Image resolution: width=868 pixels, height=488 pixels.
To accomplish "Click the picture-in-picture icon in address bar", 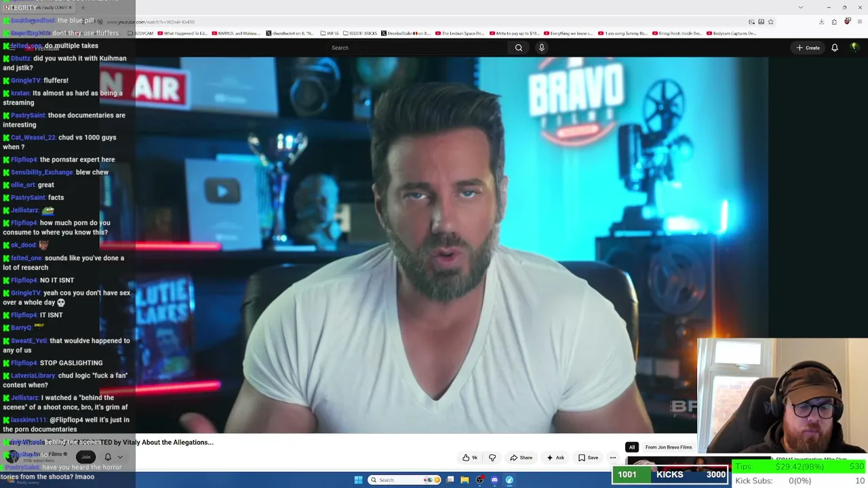I will tap(751, 22).
